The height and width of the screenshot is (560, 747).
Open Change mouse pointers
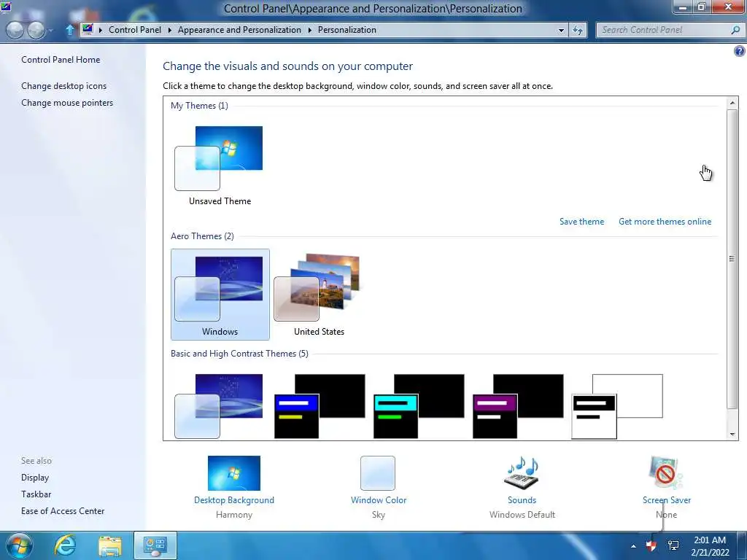[67, 102]
